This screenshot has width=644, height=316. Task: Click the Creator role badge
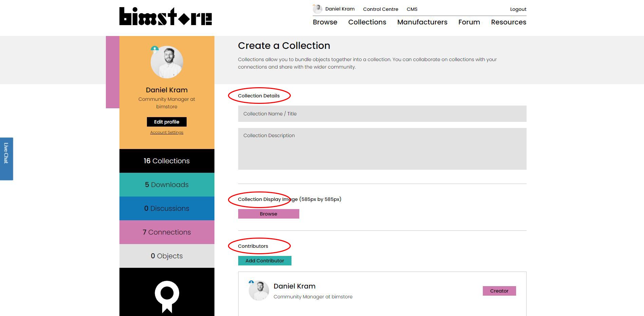[499, 291]
